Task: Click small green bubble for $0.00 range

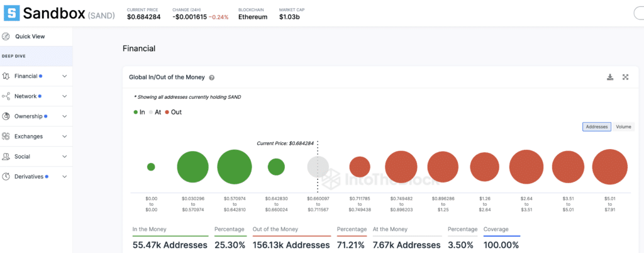Action: coord(151,167)
